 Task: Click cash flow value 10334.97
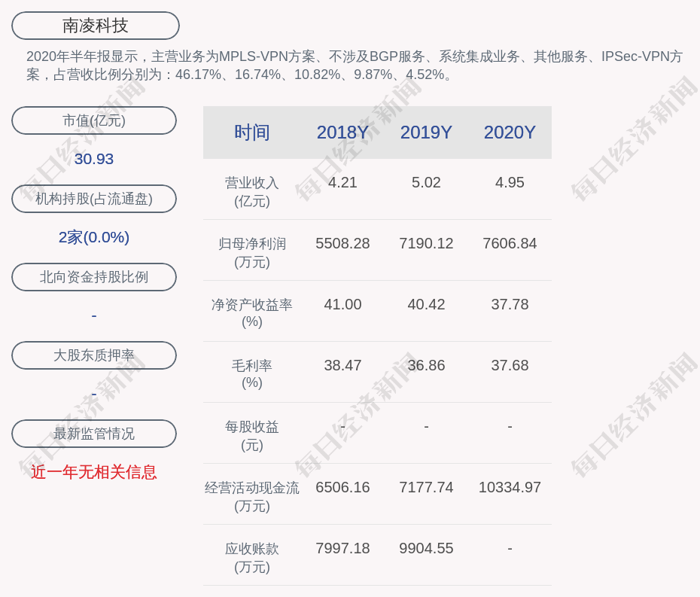[x=510, y=487]
